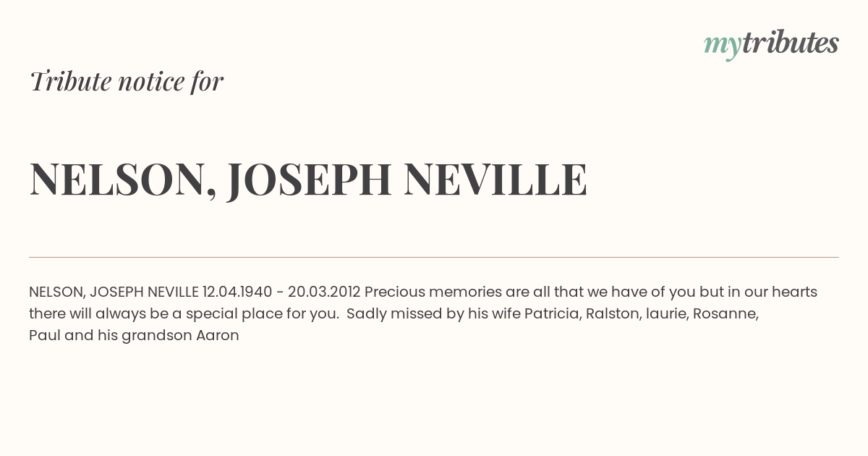Click the "Tribute notice for" italic heading
This screenshot has height=456, width=868.
click(127, 81)
